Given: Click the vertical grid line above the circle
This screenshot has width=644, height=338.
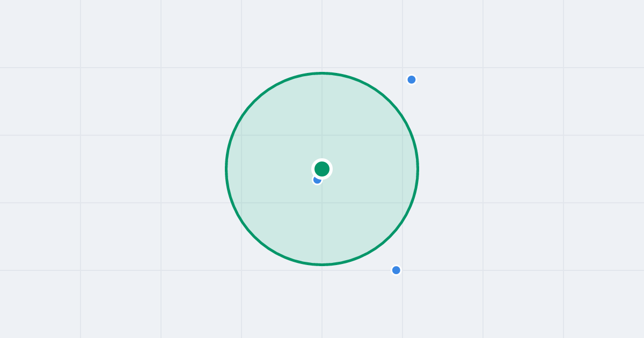Looking at the screenshot, I should [x=322, y=35].
